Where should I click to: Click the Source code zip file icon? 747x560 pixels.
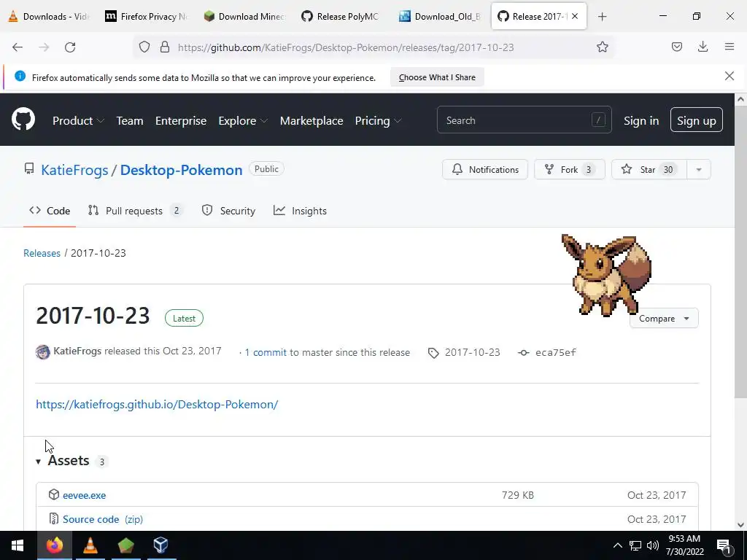[54, 518]
